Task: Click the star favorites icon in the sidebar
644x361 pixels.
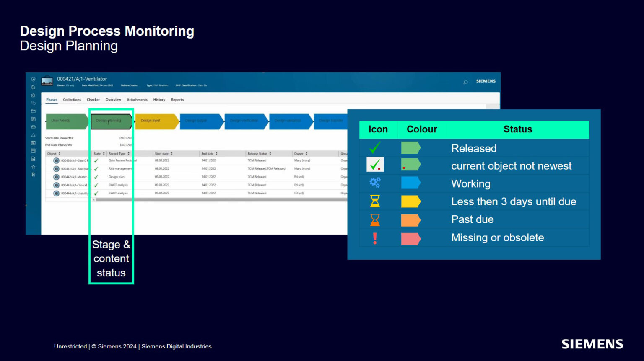Action: 33,166
